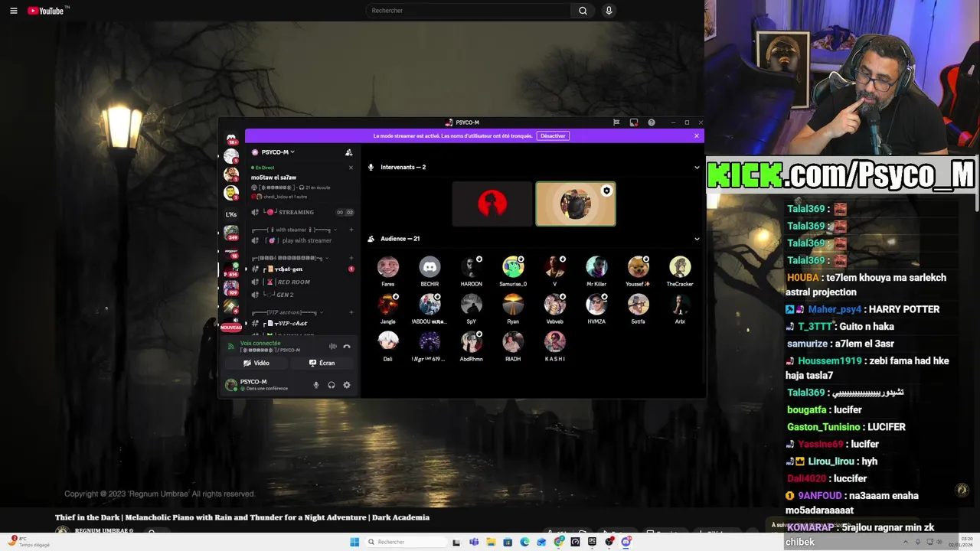Click the Vidéo camera button
Image resolution: width=980 pixels, height=551 pixels.
coord(256,364)
